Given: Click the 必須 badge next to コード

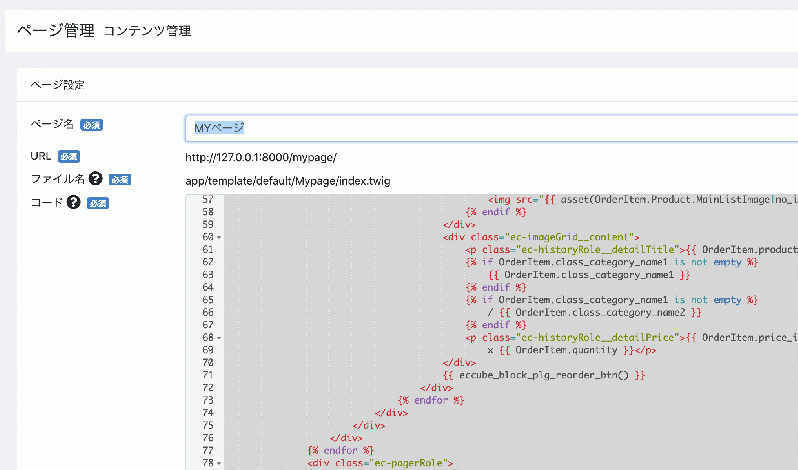Looking at the screenshot, I should [x=98, y=203].
